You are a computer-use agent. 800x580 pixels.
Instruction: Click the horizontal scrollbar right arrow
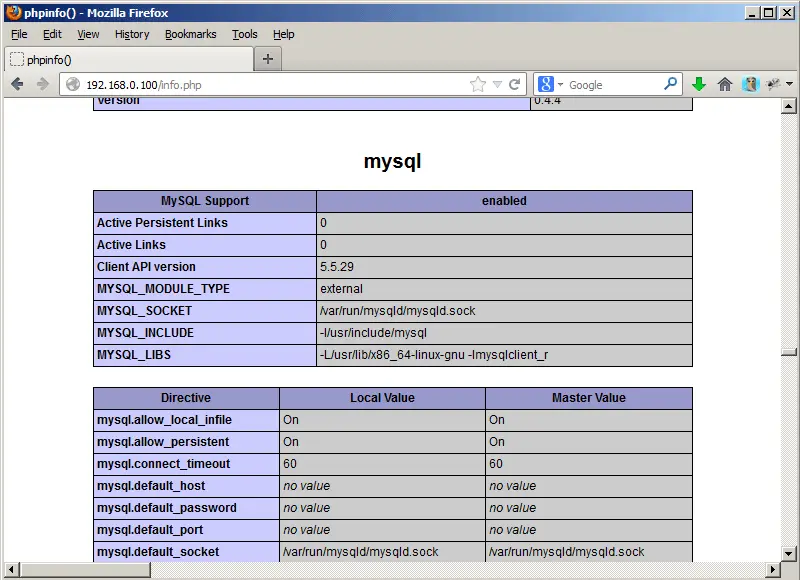point(772,569)
